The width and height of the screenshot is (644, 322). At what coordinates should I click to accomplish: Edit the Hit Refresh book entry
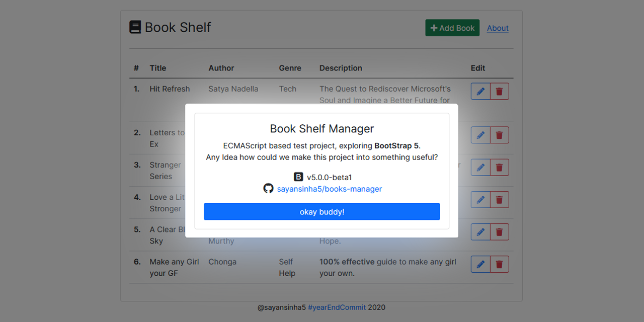pos(480,91)
